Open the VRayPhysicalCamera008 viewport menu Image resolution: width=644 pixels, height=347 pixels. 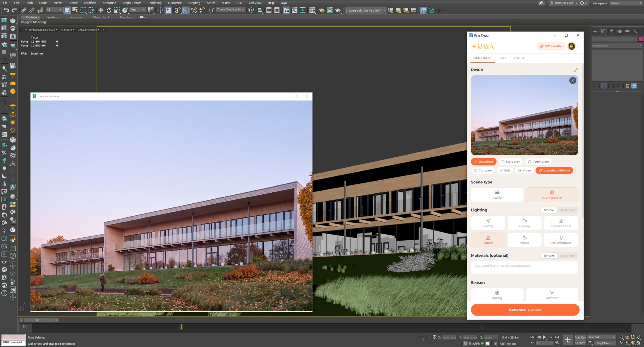(x=41, y=30)
